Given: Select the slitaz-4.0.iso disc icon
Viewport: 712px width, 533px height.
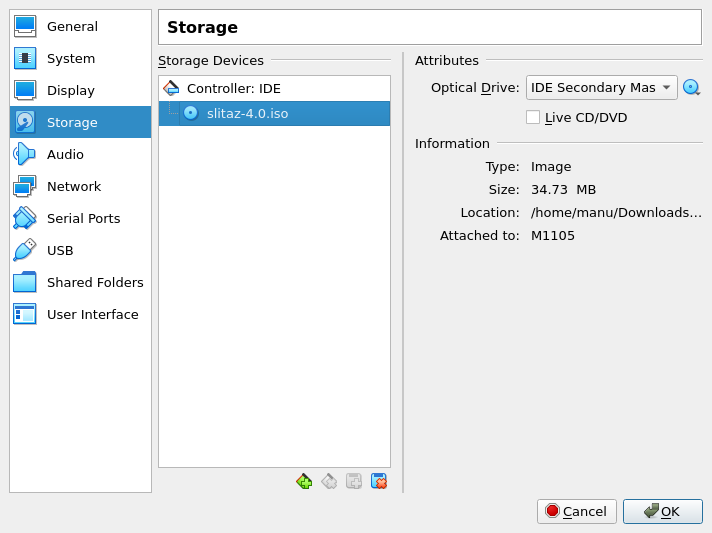Looking at the screenshot, I should 191,113.
